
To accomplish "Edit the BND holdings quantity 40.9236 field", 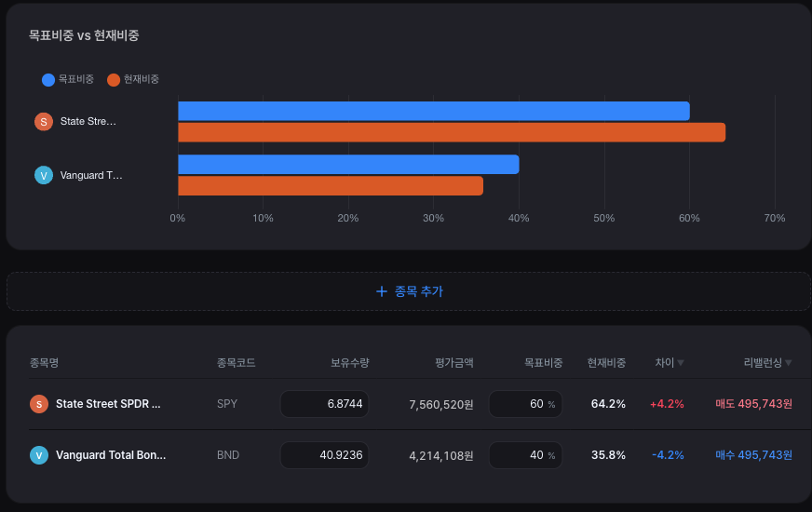I will coord(324,455).
